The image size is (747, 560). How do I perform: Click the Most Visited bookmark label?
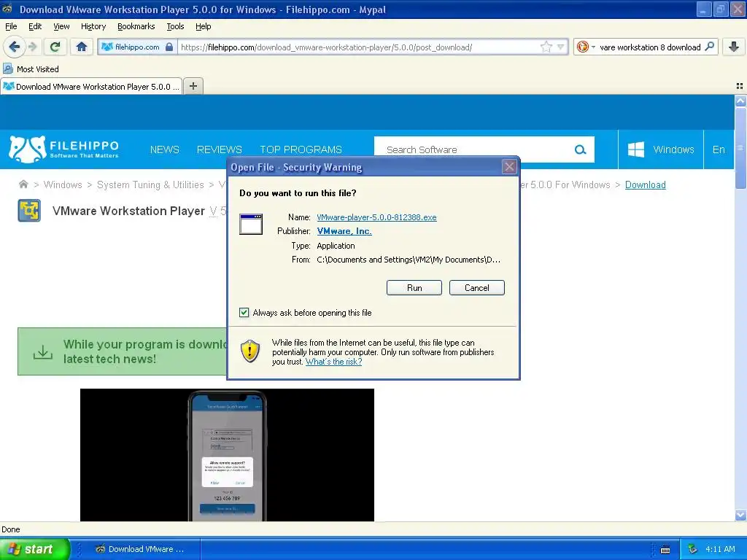[38, 69]
